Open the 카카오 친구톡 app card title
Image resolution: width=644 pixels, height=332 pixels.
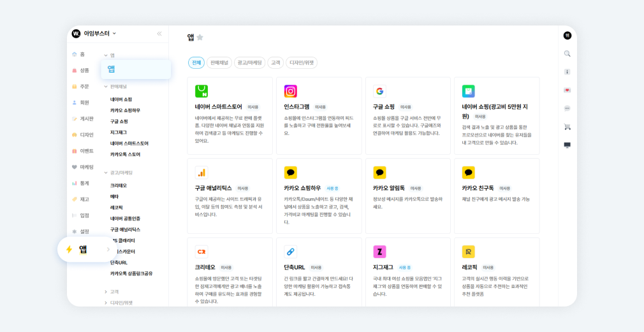point(478,188)
